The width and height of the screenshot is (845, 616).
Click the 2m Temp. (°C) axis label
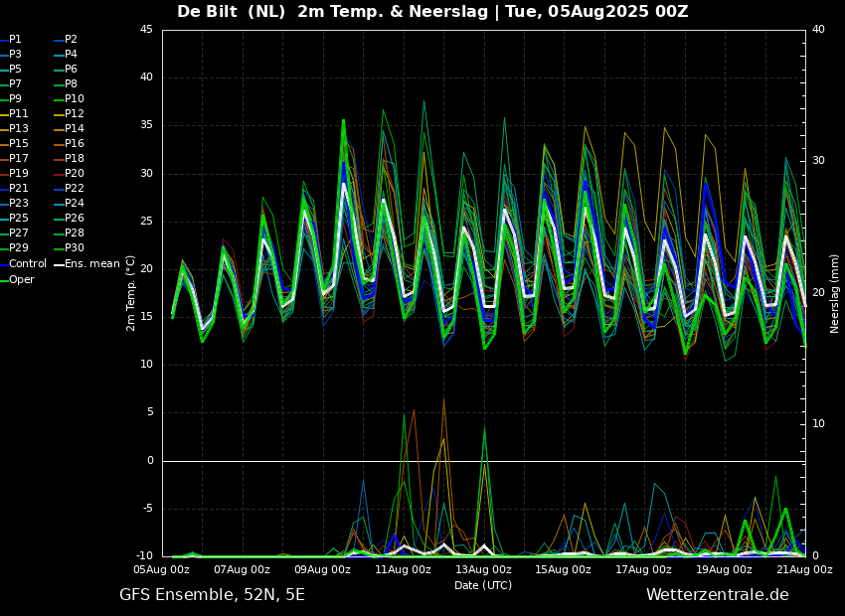(x=130, y=292)
